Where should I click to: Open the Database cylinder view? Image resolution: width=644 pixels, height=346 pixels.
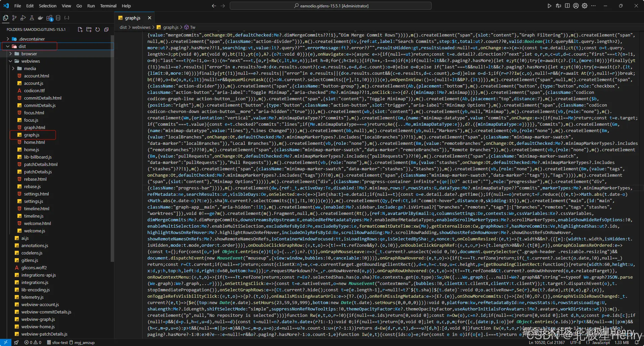pos(58,18)
